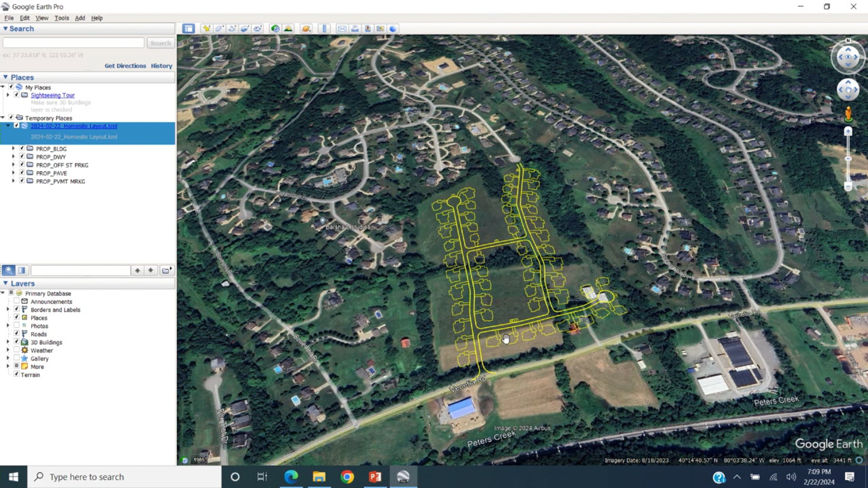The image size is (868, 488).
Task: Open historical imagery clock tool
Action: click(275, 29)
